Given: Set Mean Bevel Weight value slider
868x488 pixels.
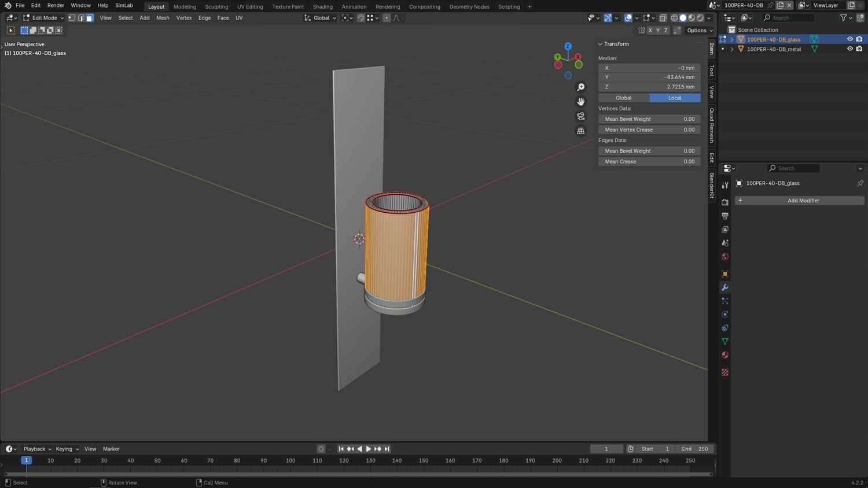Looking at the screenshot, I should click(649, 119).
